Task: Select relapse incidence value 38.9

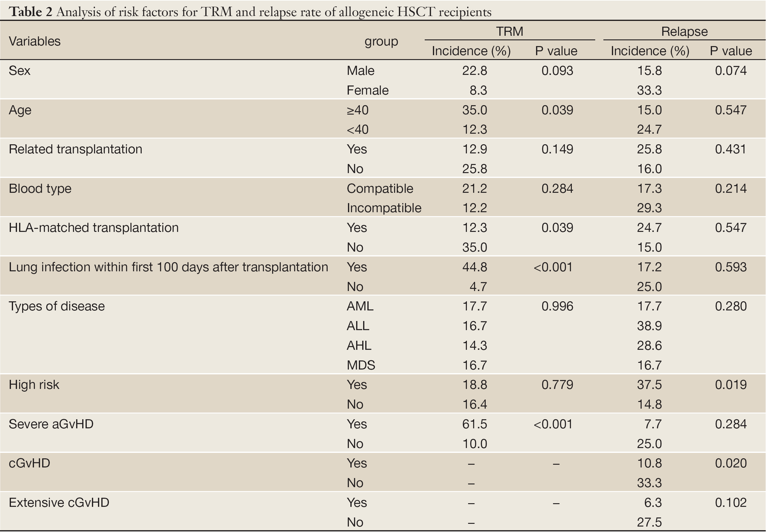Action: click(649, 326)
